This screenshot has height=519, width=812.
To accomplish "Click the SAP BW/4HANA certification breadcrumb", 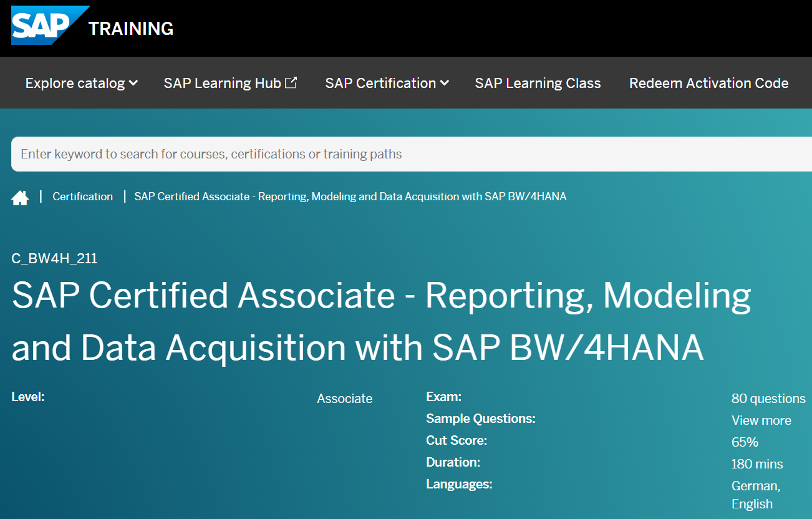I will (x=350, y=196).
